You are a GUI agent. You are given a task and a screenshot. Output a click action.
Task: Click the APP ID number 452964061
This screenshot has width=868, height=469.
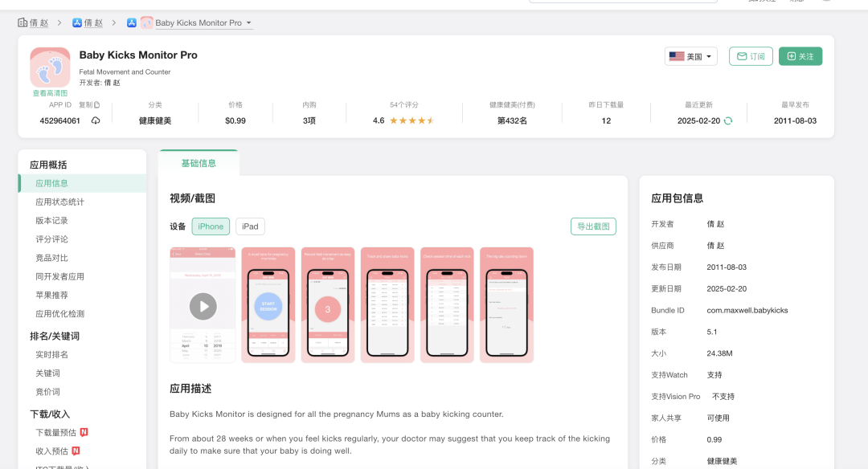[x=59, y=120]
